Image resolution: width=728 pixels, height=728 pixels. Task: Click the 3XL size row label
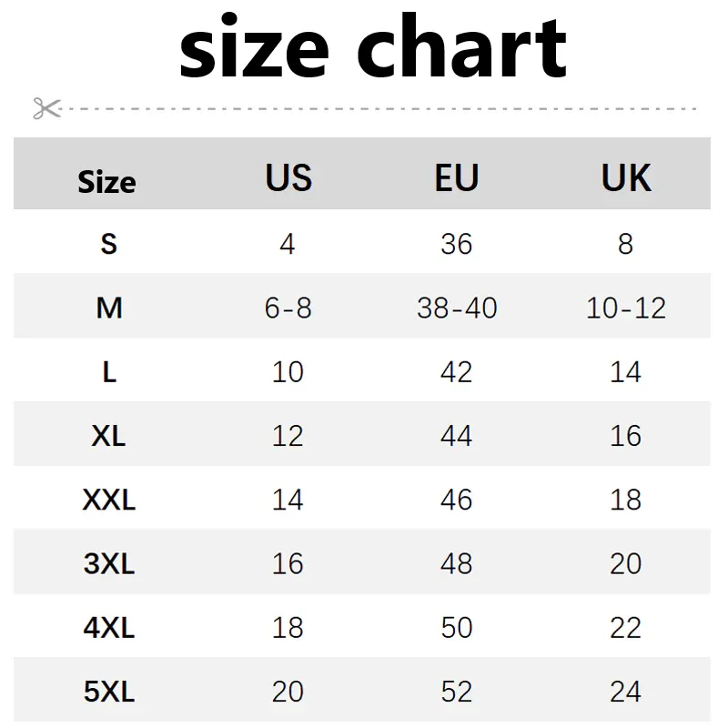click(x=109, y=563)
